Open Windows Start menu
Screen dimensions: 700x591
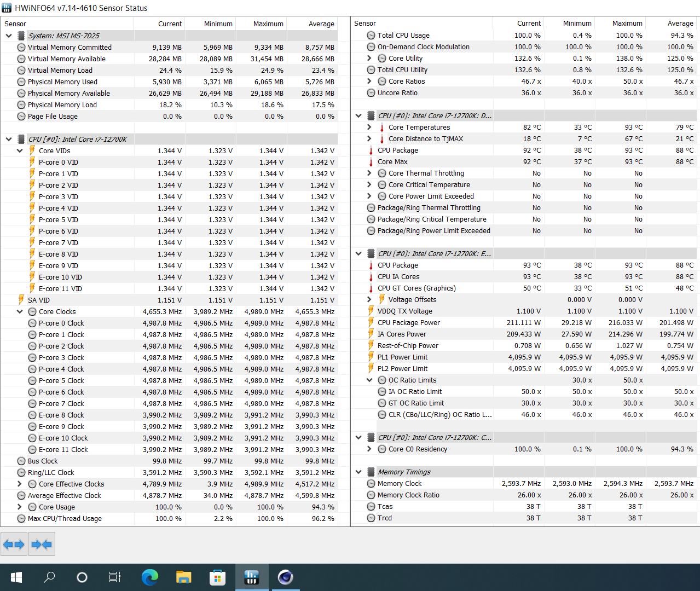[x=16, y=577]
